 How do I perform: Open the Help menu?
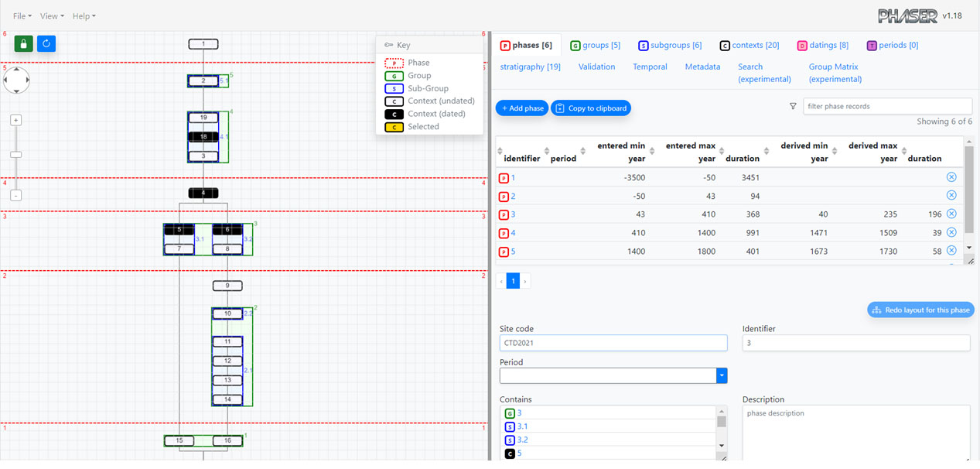(x=84, y=16)
